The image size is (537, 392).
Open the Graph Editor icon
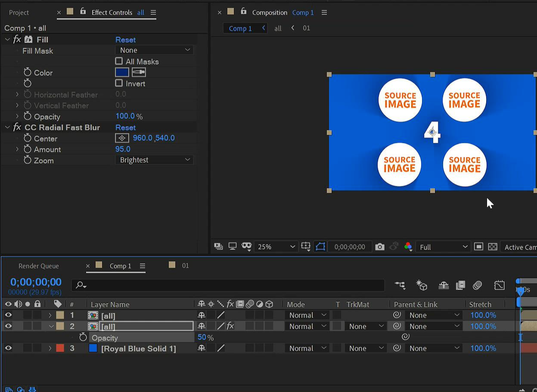click(x=499, y=285)
